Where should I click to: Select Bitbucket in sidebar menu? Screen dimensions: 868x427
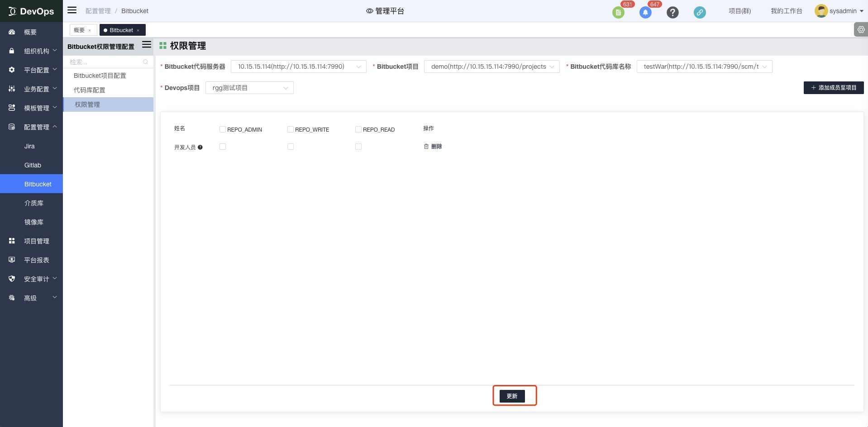(31, 184)
